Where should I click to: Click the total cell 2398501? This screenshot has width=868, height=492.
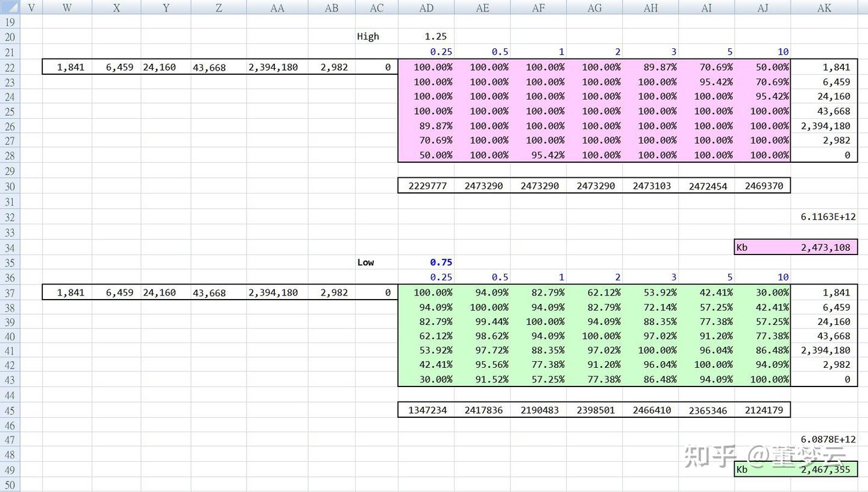[x=594, y=410]
